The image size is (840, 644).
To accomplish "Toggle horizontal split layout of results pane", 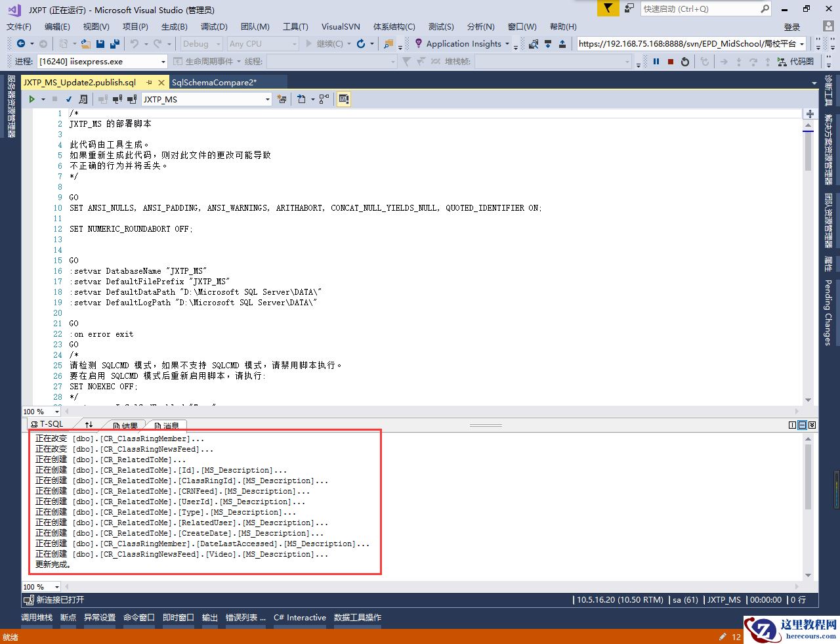I will [x=802, y=425].
